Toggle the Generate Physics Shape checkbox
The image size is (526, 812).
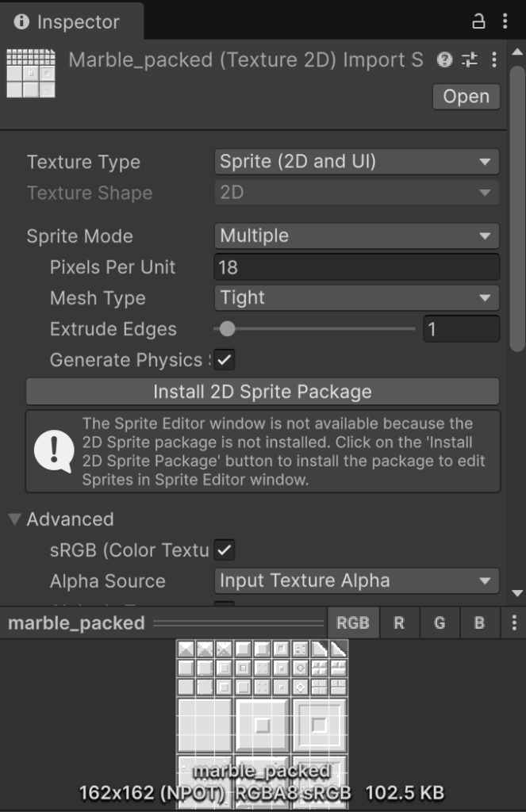coord(225,360)
